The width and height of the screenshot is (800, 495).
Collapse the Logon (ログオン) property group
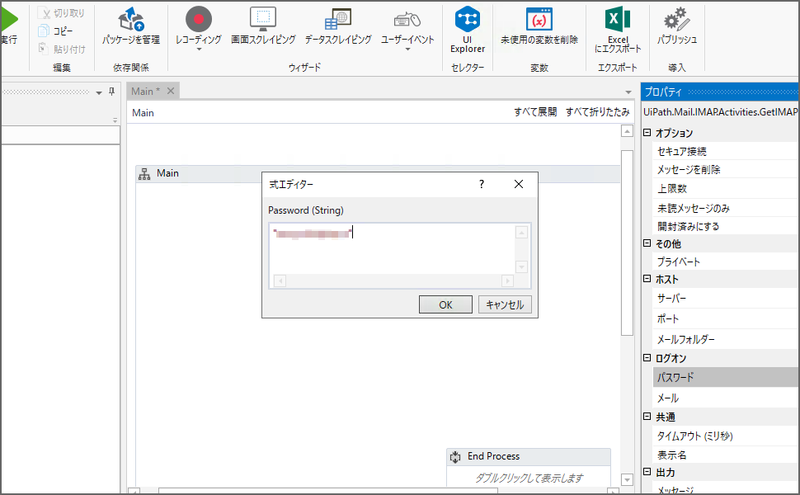(x=647, y=358)
